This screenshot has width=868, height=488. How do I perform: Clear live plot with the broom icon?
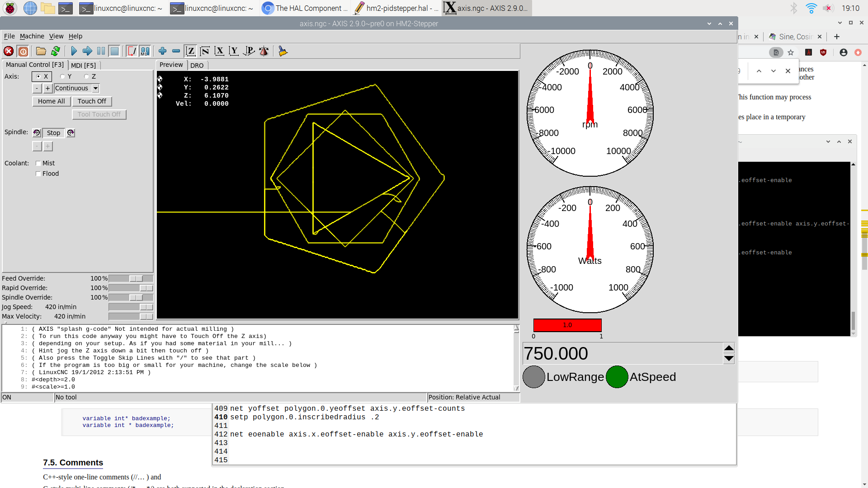click(283, 51)
